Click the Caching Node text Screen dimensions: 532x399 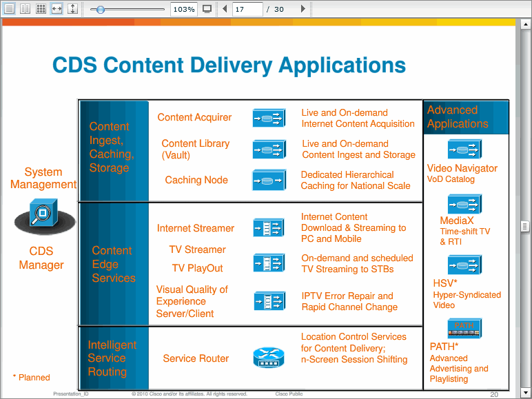pos(196,180)
